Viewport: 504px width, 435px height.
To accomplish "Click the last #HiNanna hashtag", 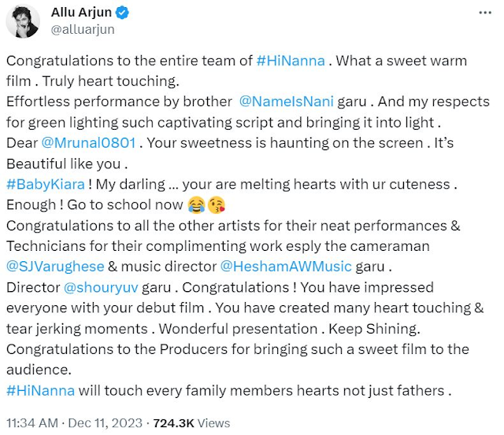I will point(40,391).
